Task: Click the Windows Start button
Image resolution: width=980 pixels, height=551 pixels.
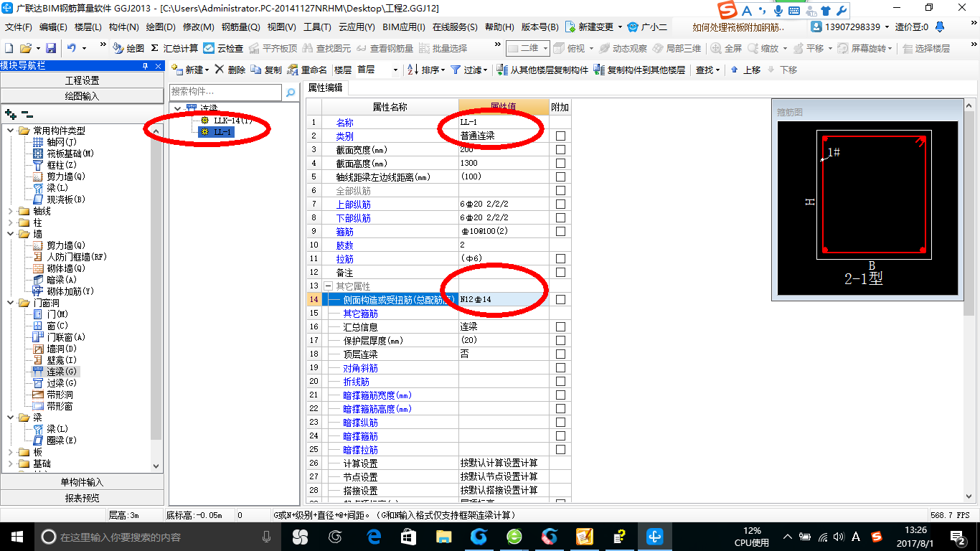Action: [x=17, y=536]
